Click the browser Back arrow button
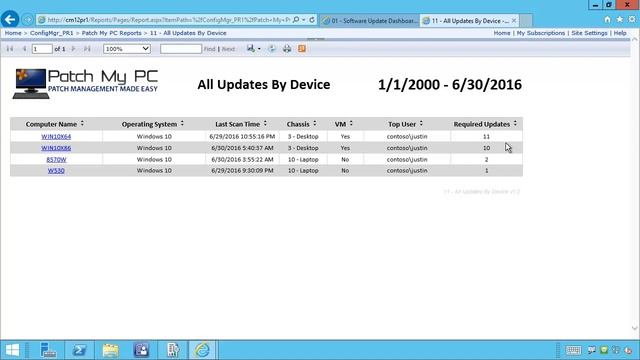Image resolution: width=640 pixels, height=360 pixels. click(10, 19)
